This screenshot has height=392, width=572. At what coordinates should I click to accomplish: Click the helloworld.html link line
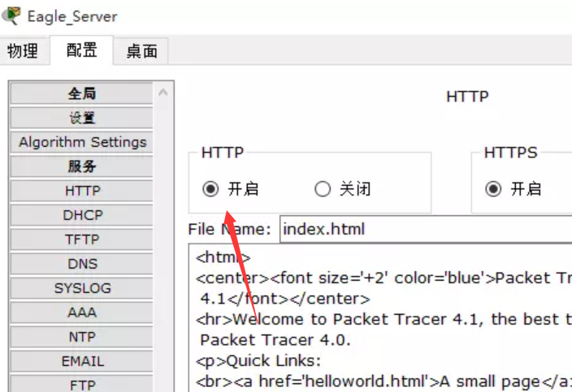pos(383,381)
